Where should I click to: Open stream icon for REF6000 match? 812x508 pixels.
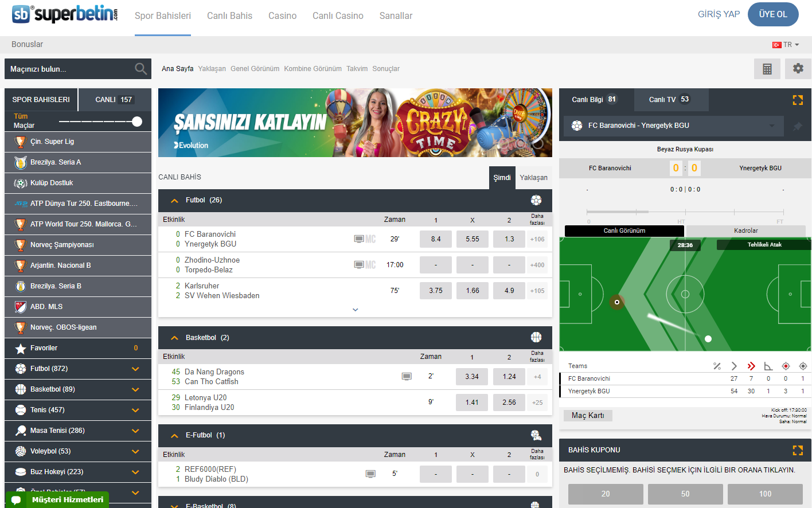click(x=370, y=474)
